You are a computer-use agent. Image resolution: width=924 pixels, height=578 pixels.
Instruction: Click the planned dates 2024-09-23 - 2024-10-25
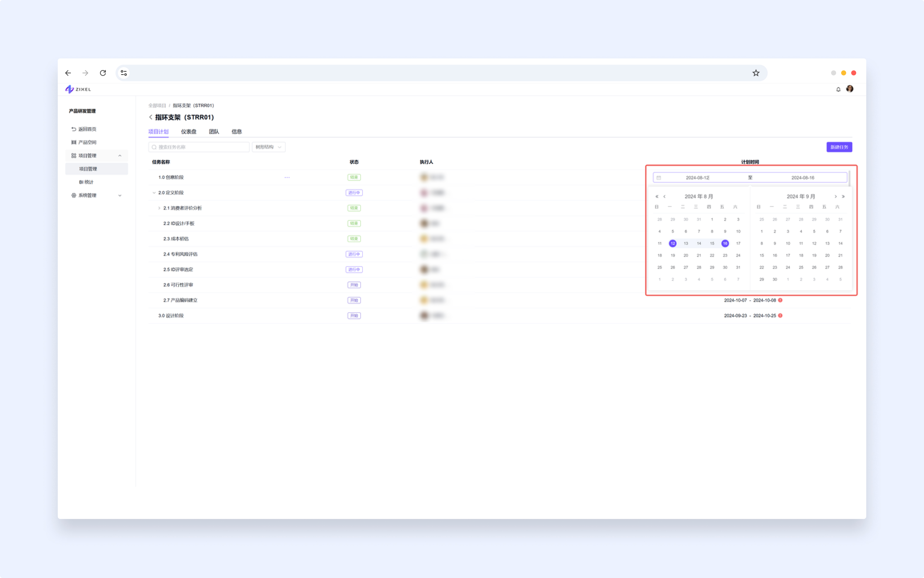(750, 315)
